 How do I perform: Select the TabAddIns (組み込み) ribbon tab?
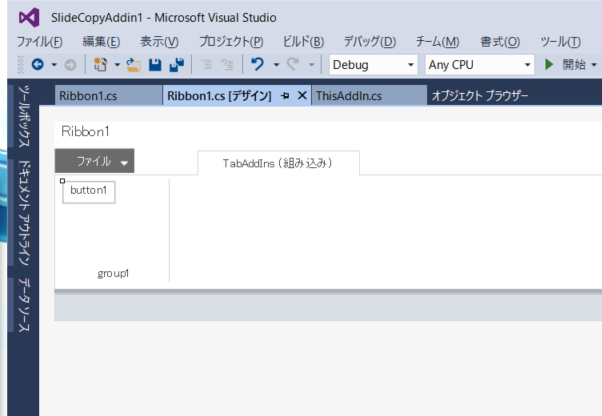point(278,163)
